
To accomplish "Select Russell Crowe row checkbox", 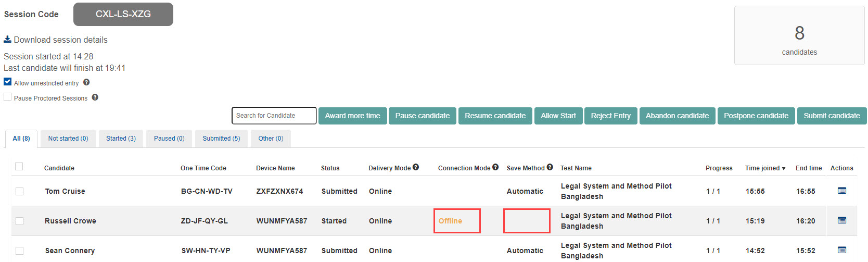I will point(19,221).
